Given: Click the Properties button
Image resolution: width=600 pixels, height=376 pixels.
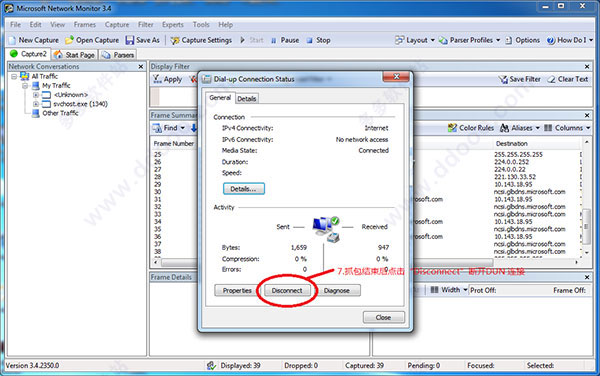Looking at the screenshot, I should pos(237,290).
